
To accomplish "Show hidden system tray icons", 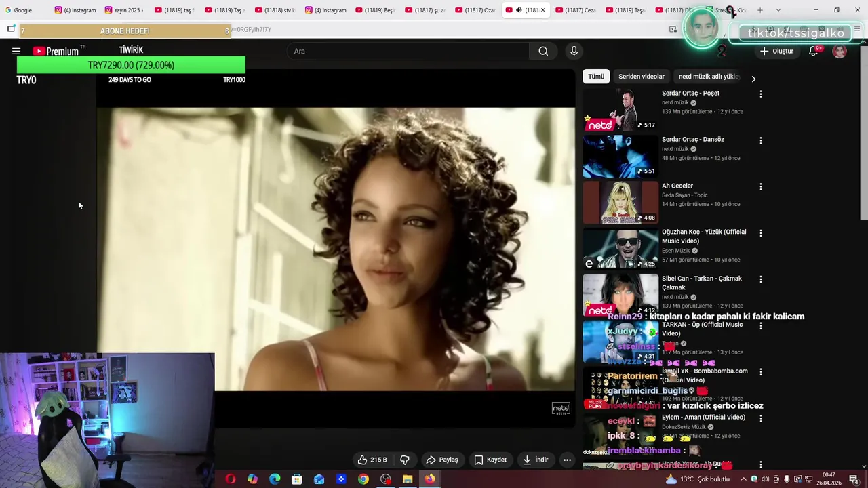I will [743, 479].
